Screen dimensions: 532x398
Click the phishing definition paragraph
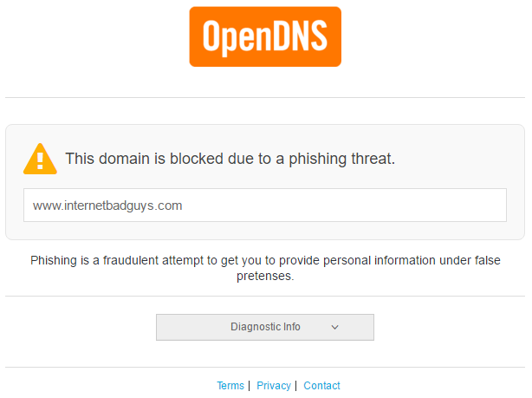click(265, 268)
